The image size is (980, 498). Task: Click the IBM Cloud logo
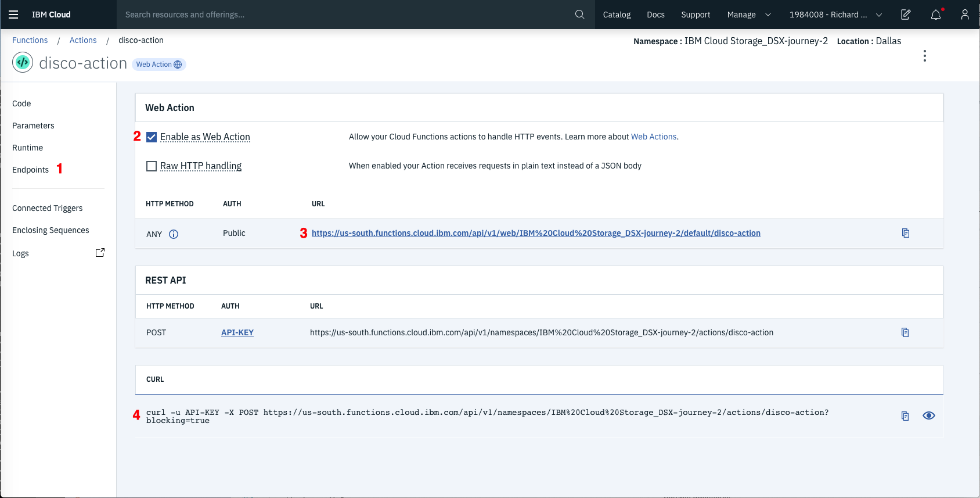[x=51, y=15]
